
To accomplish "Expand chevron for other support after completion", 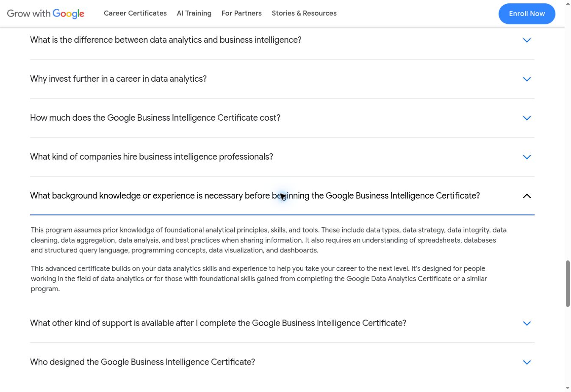I will click(x=527, y=323).
